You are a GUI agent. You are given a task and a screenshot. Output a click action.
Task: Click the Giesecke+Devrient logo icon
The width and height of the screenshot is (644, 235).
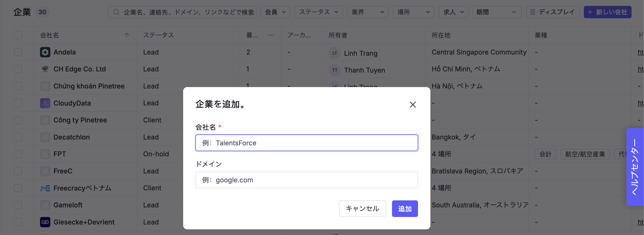[45, 222]
